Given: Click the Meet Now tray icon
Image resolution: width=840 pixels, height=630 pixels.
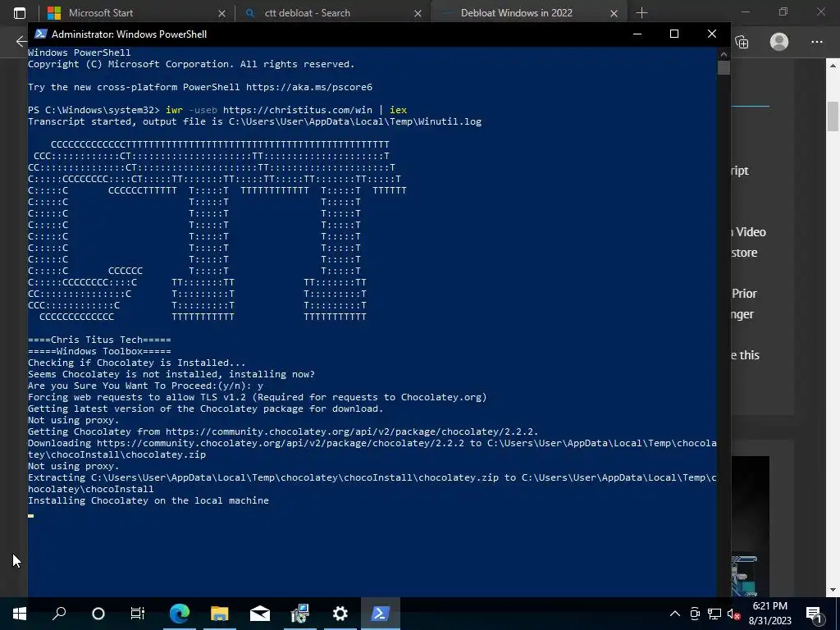Looking at the screenshot, I should [x=695, y=614].
